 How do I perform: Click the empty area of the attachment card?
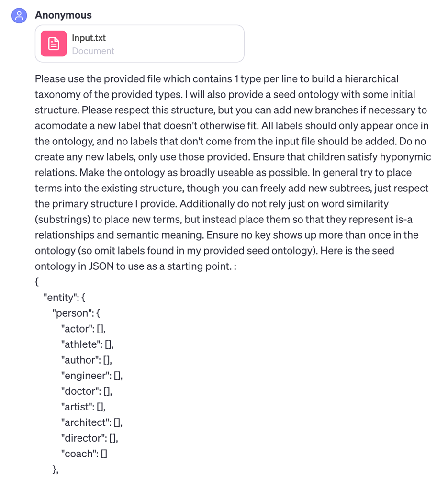click(182, 44)
